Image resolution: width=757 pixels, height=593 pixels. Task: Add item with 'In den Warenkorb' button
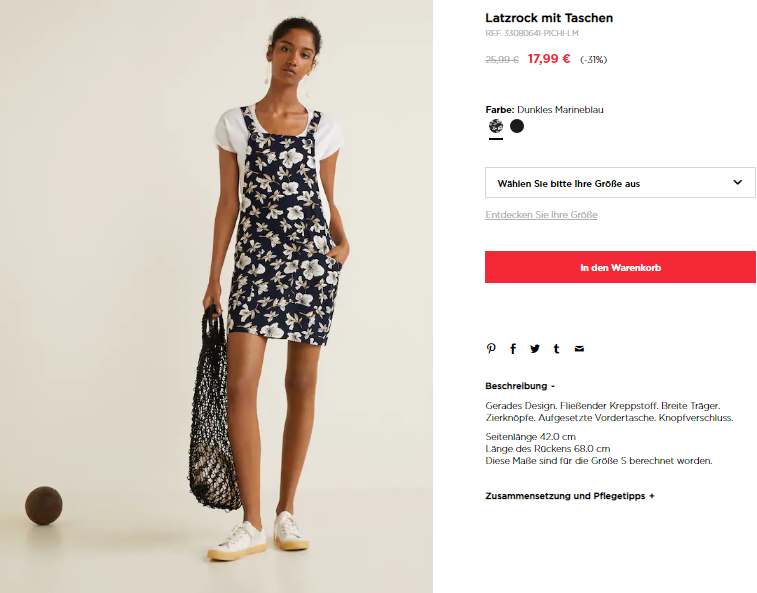pos(620,267)
